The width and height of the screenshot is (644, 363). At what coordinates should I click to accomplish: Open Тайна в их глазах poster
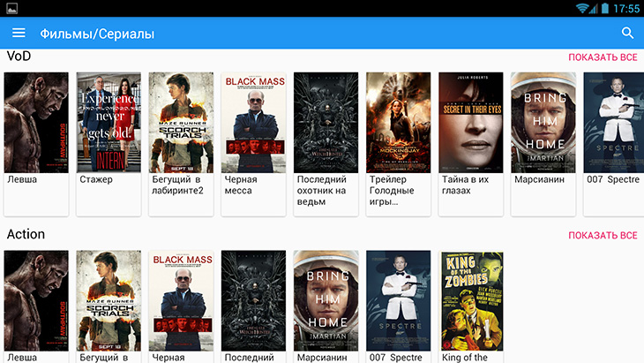pos(471,123)
